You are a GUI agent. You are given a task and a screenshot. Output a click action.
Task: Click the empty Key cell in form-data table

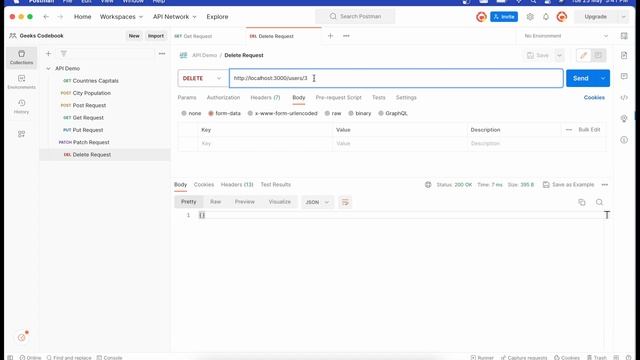(265, 144)
